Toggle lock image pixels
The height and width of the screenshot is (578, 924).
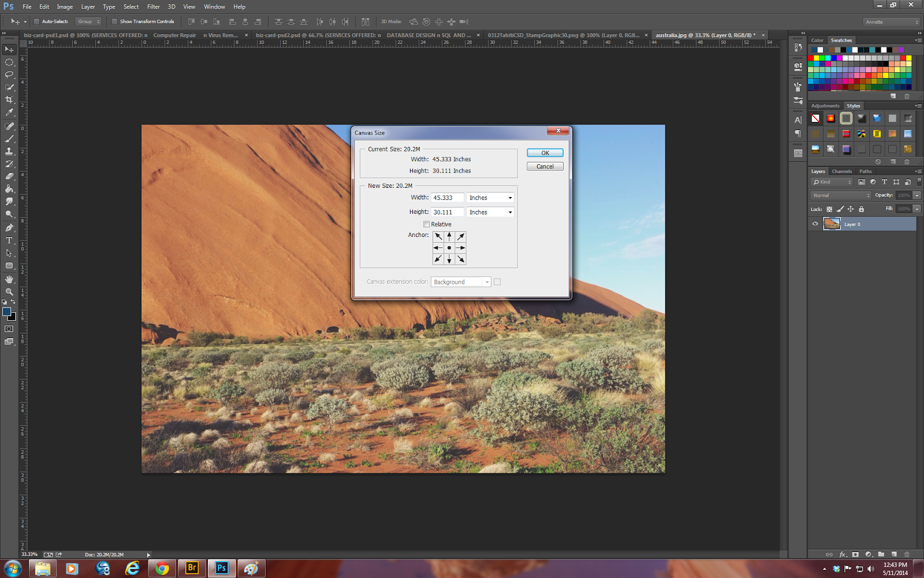[840, 209]
